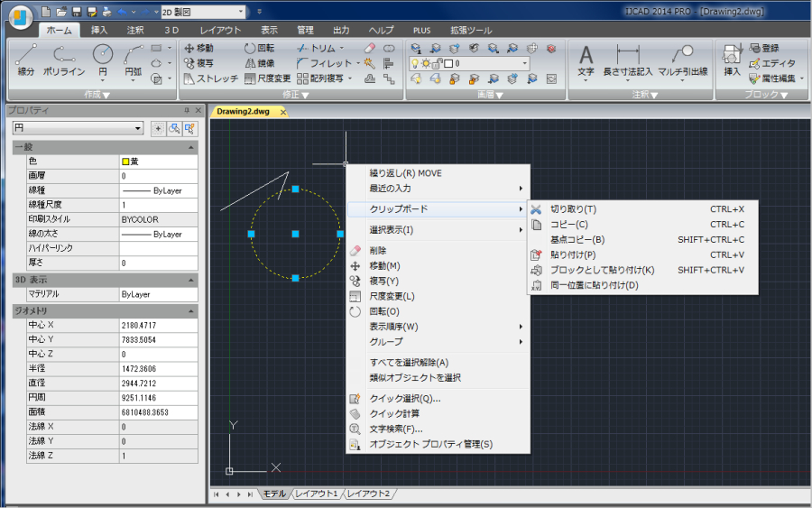Click the フィレット fillet tool
This screenshot has width=812, height=508.
tap(324, 63)
